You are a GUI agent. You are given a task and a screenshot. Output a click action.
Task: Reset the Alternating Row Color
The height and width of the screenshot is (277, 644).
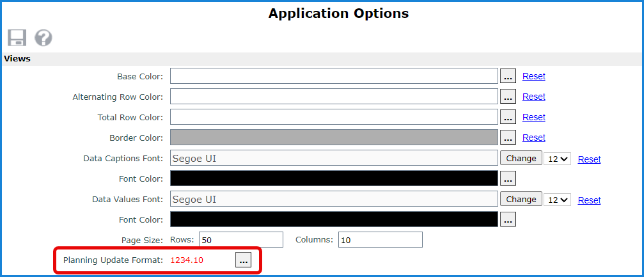[533, 97]
